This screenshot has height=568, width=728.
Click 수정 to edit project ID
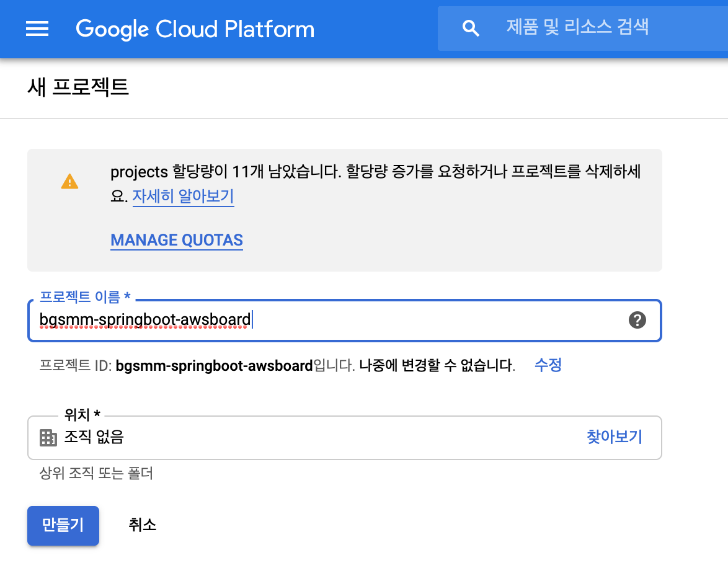point(548,365)
